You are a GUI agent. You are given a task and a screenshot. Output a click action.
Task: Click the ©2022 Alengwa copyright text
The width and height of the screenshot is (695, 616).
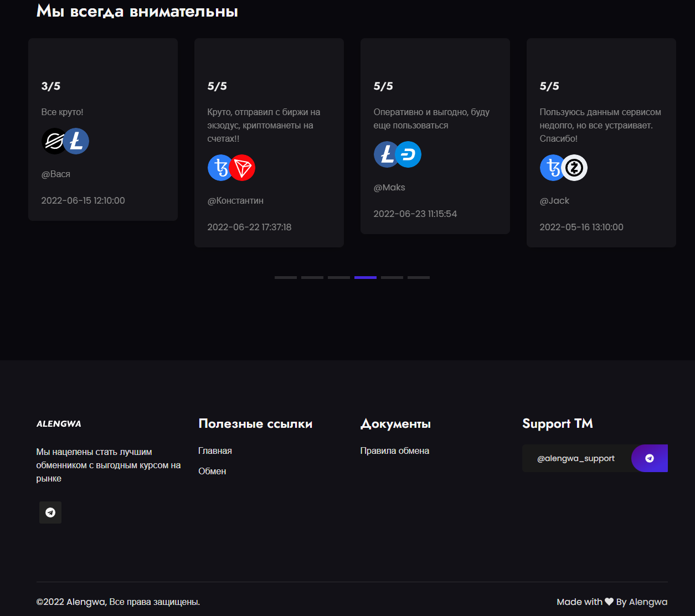(118, 602)
